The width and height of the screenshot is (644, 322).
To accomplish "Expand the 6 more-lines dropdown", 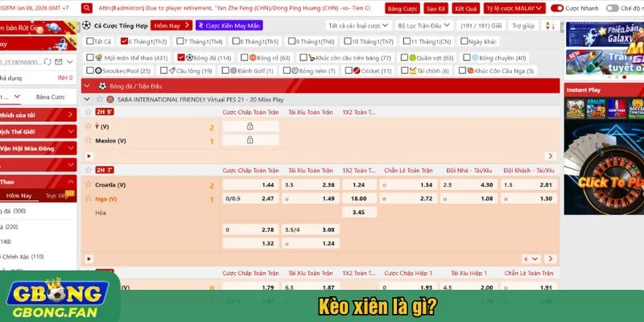I will (531, 258).
